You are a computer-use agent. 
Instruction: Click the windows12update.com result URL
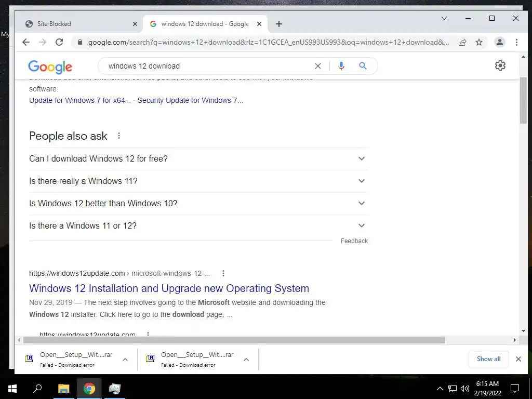point(119,273)
